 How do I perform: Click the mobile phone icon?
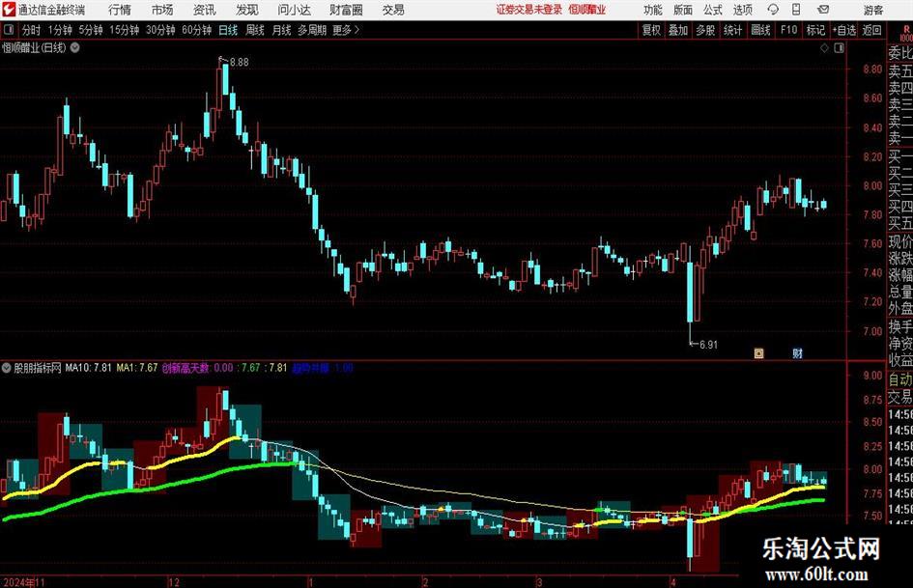pos(796,10)
